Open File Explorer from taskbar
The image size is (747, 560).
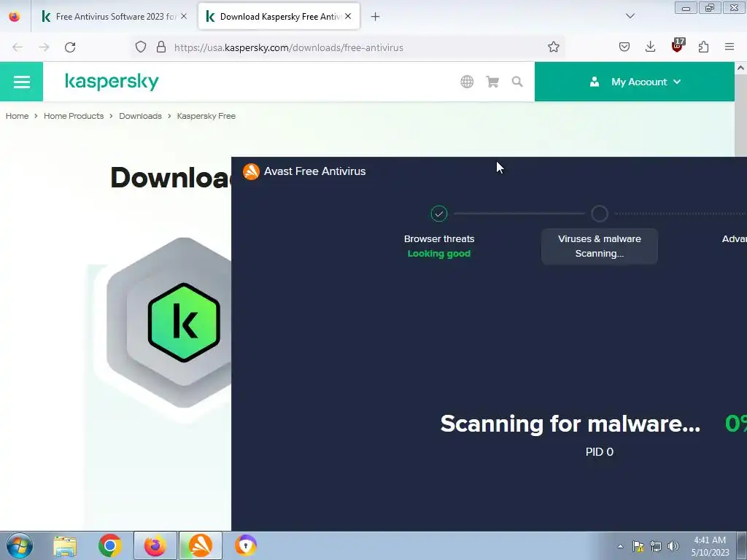[x=65, y=545]
